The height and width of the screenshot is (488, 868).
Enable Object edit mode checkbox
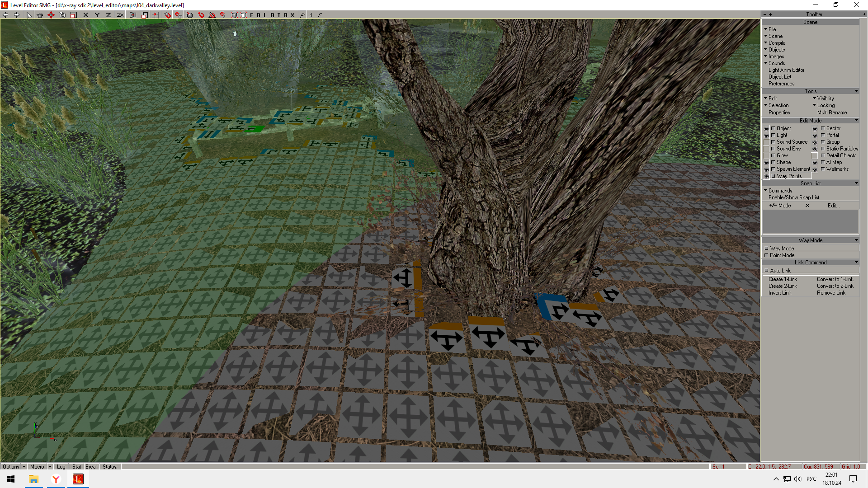coord(773,128)
